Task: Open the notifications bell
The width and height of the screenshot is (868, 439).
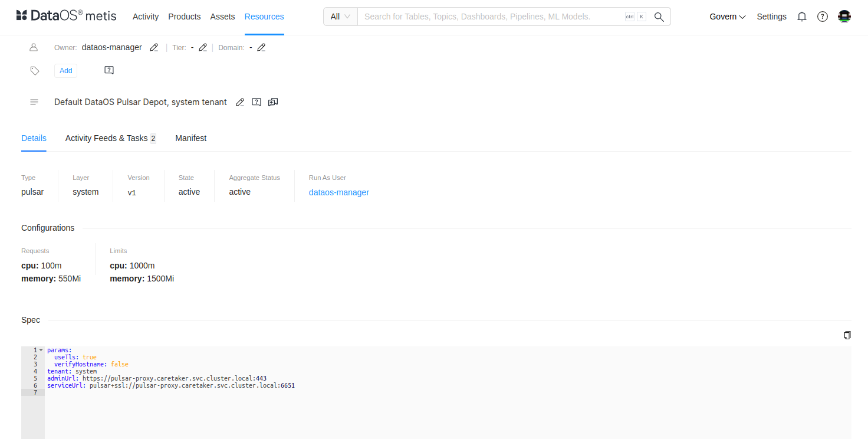Action: click(x=802, y=17)
